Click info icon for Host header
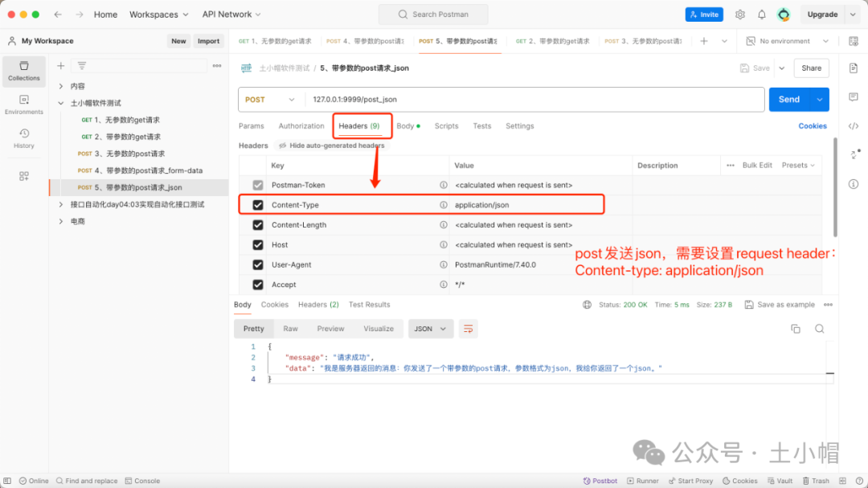The height and width of the screenshot is (488, 868). 444,245
